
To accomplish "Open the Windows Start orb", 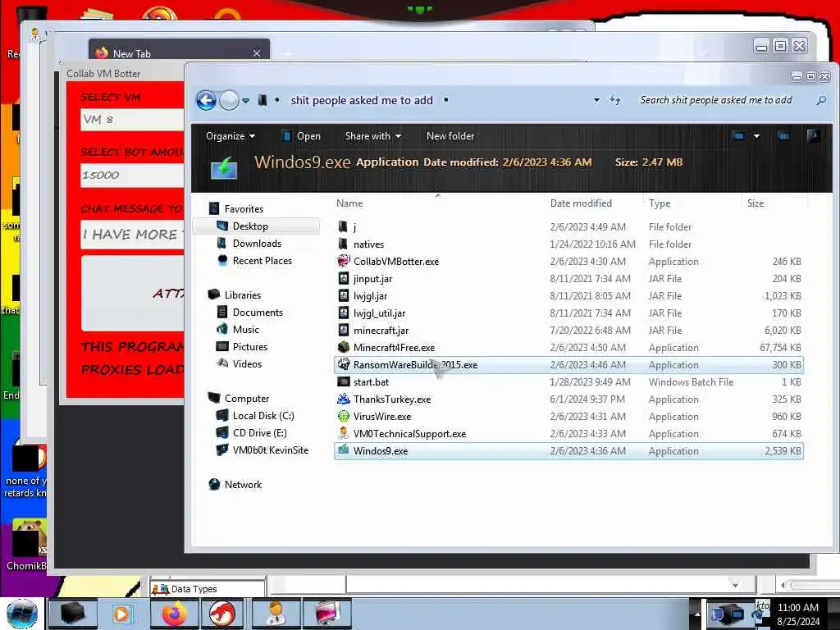I will point(22,614).
